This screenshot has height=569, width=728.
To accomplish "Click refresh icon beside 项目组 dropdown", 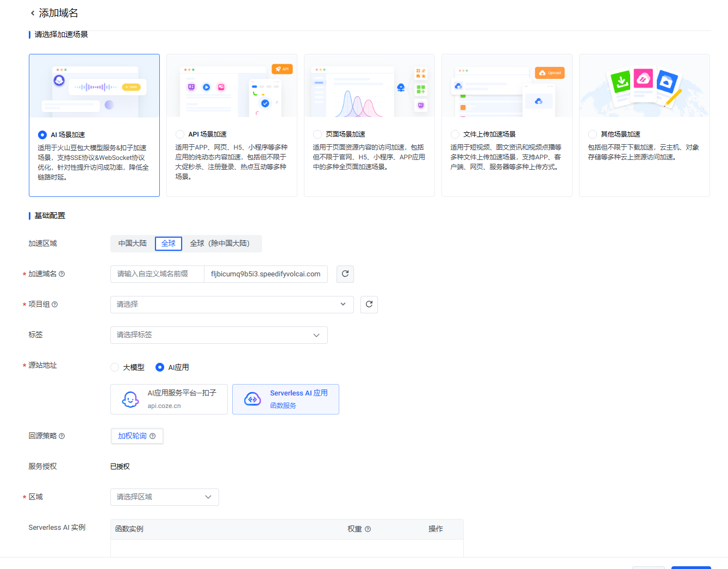I will [369, 305].
